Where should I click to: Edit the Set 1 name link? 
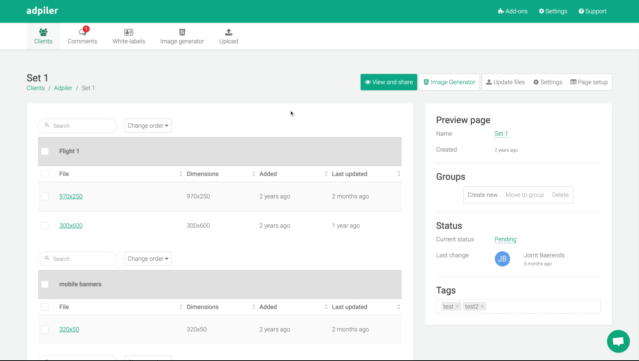501,134
